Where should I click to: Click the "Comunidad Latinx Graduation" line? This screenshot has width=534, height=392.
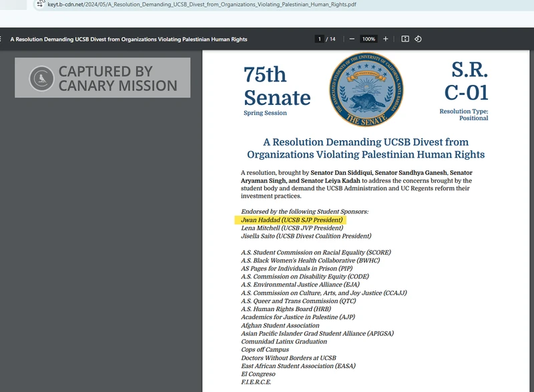tap(284, 342)
